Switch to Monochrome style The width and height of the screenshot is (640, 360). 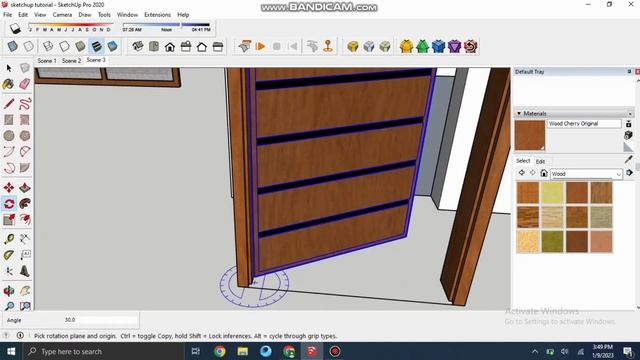[x=112, y=47]
